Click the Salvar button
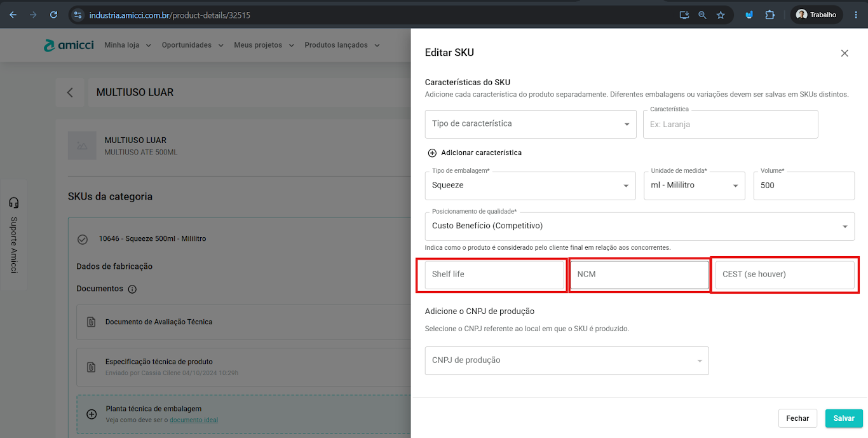868x438 pixels. coord(844,418)
